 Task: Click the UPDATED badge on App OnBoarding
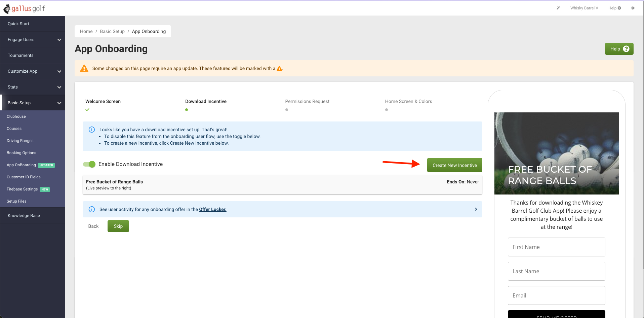tap(46, 165)
